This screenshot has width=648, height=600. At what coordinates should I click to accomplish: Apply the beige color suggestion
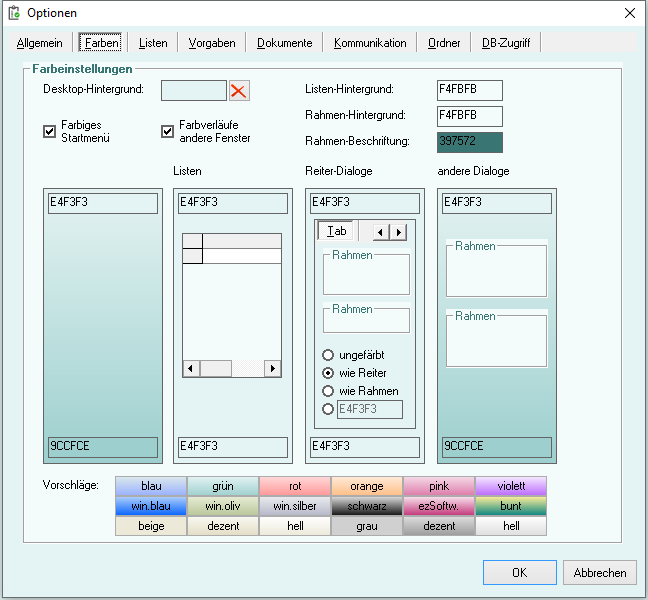coord(151,526)
